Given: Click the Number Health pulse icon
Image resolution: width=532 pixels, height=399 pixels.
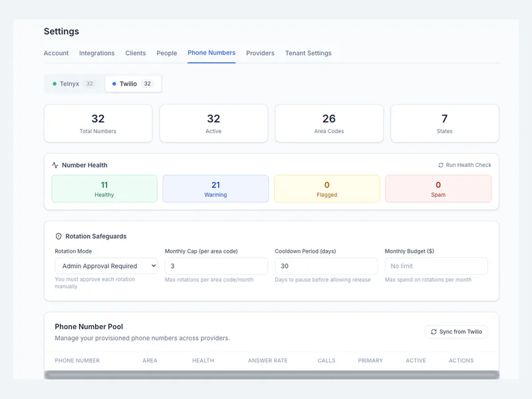Looking at the screenshot, I should click(55, 165).
